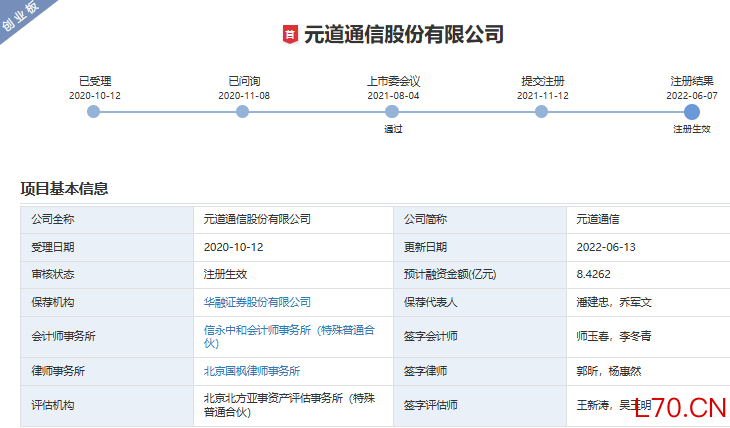Click the 保荐机构 label cell

pyautogui.click(x=107, y=302)
